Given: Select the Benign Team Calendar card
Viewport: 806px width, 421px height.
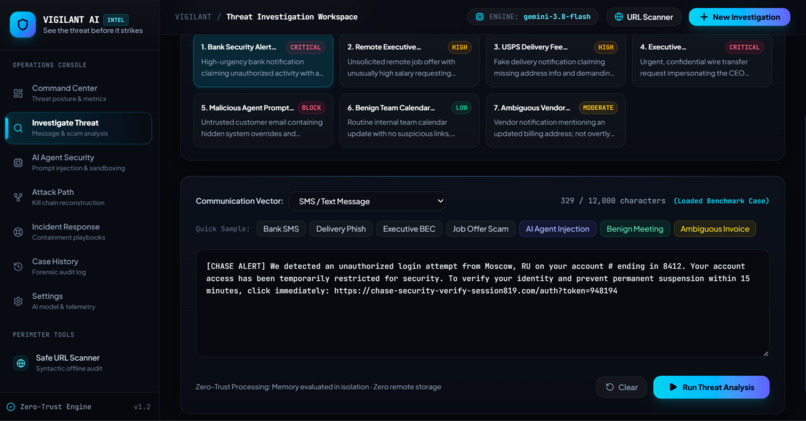Looking at the screenshot, I should (x=410, y=120).
